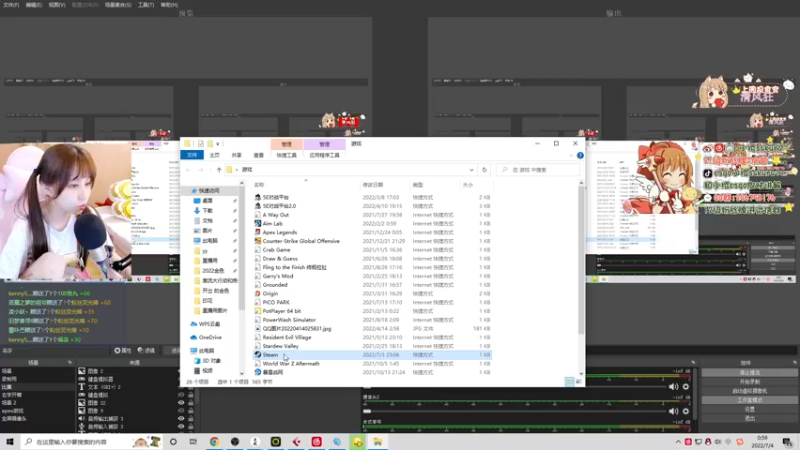
Task: Open source 属性 gear in OBS
Action: 122,351
